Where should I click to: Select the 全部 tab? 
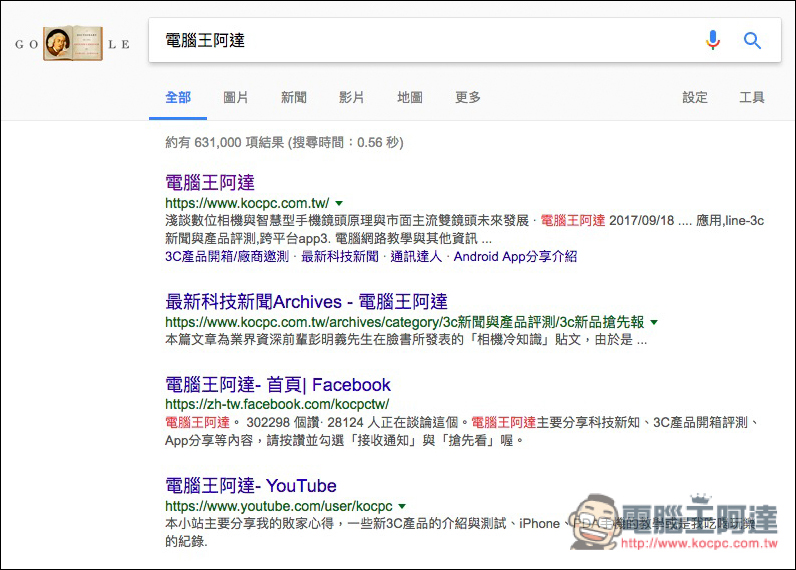178,97
